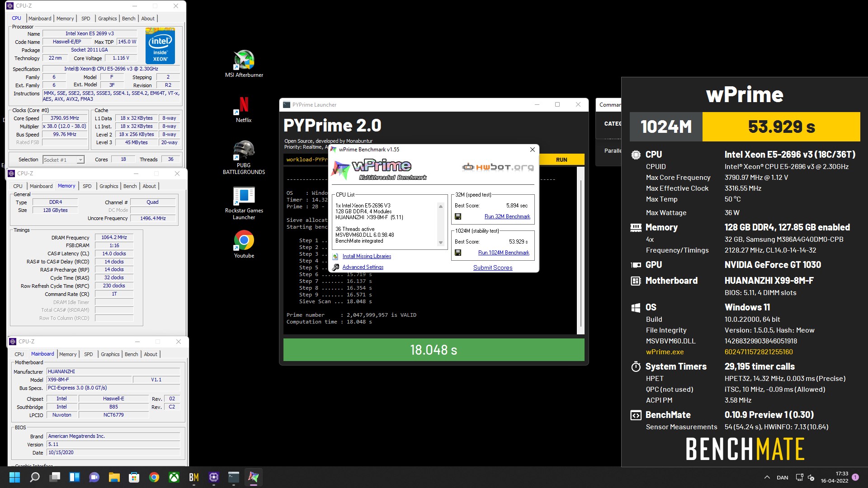Open the clock and date in taskbar
The image size is (868, 488).
point(835,477)
